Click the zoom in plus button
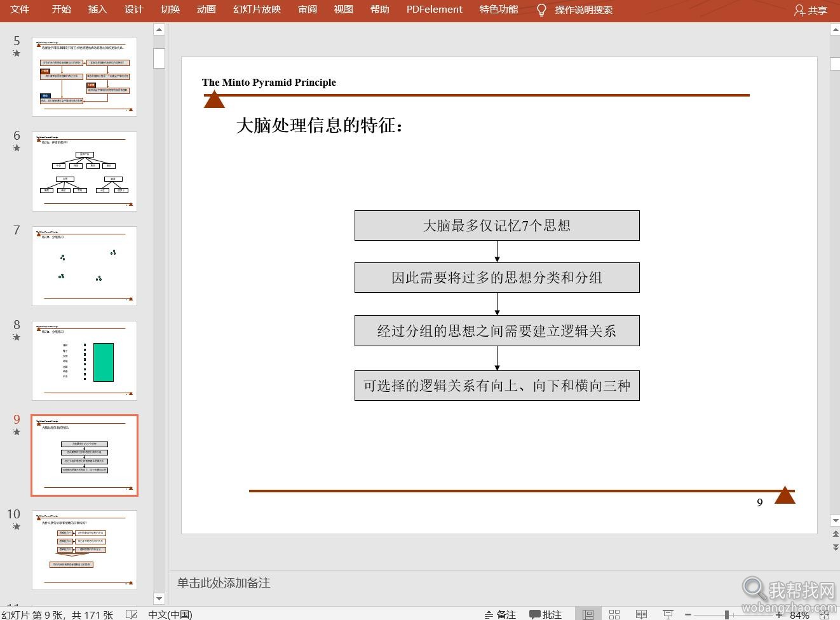840x620 pixels. [779, 615]
